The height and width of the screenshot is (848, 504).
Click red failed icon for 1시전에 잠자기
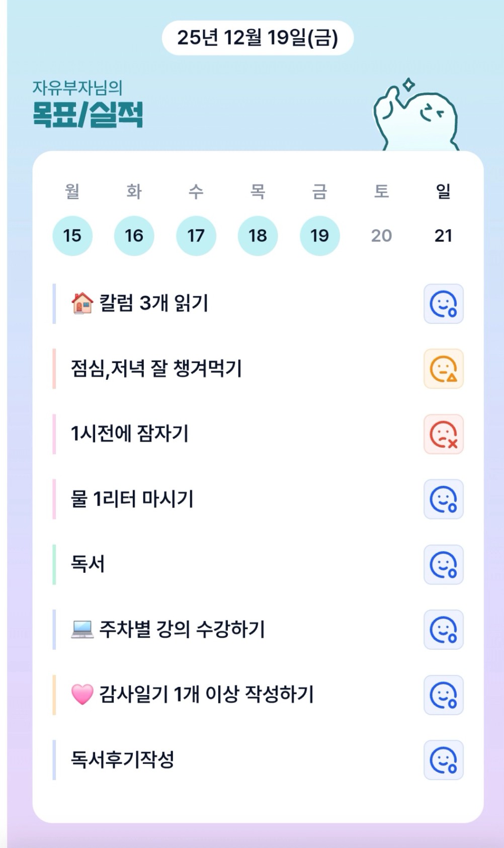point(443,434)
